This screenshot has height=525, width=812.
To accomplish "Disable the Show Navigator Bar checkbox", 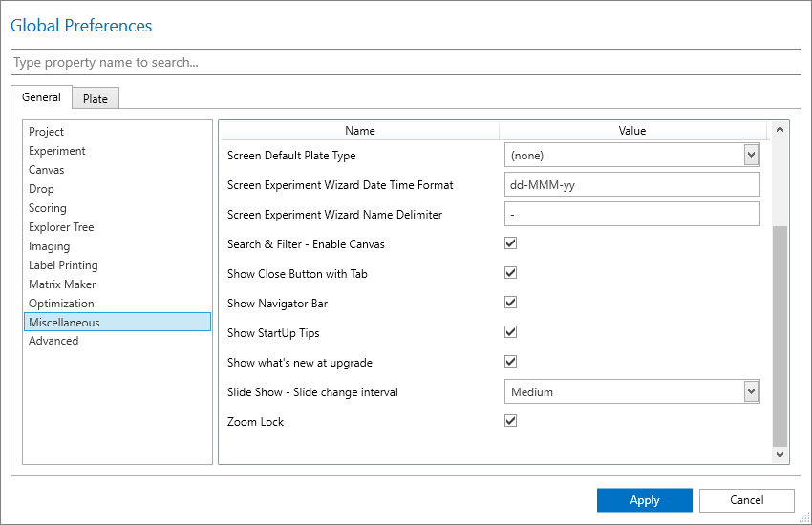I will click(510, 303).
